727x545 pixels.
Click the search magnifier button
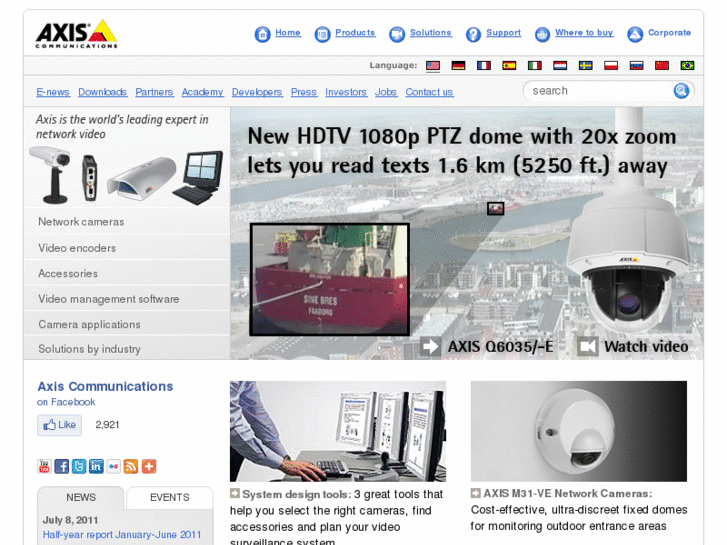pos(681,90)
